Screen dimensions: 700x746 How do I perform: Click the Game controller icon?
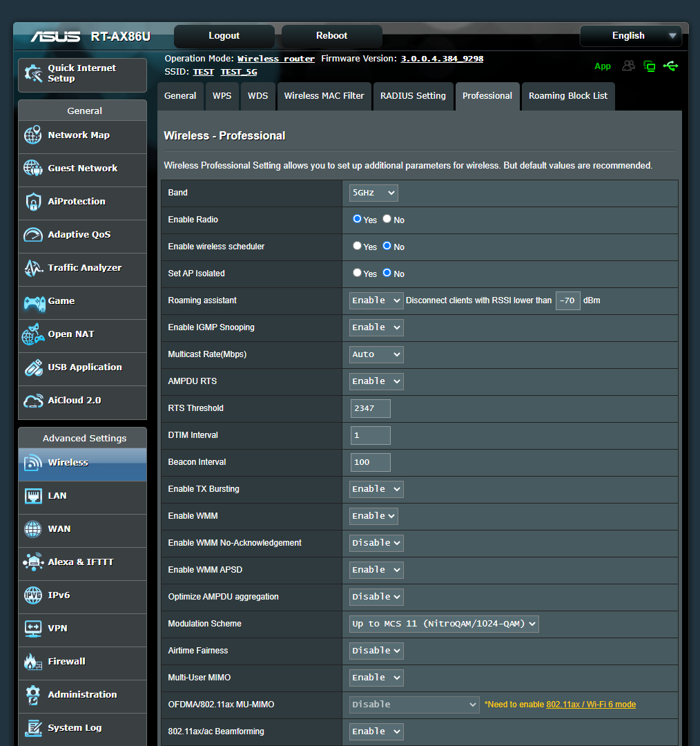coord(35,303)
